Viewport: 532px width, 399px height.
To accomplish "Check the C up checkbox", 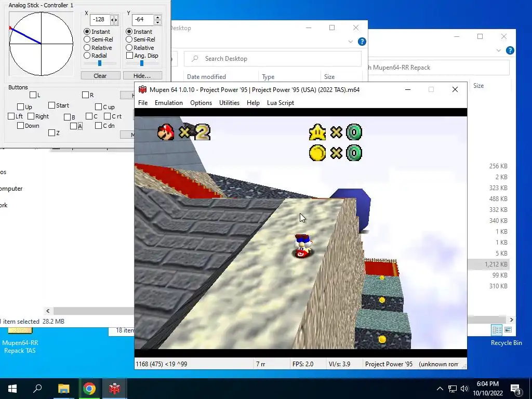I will (x=98, y=107).
